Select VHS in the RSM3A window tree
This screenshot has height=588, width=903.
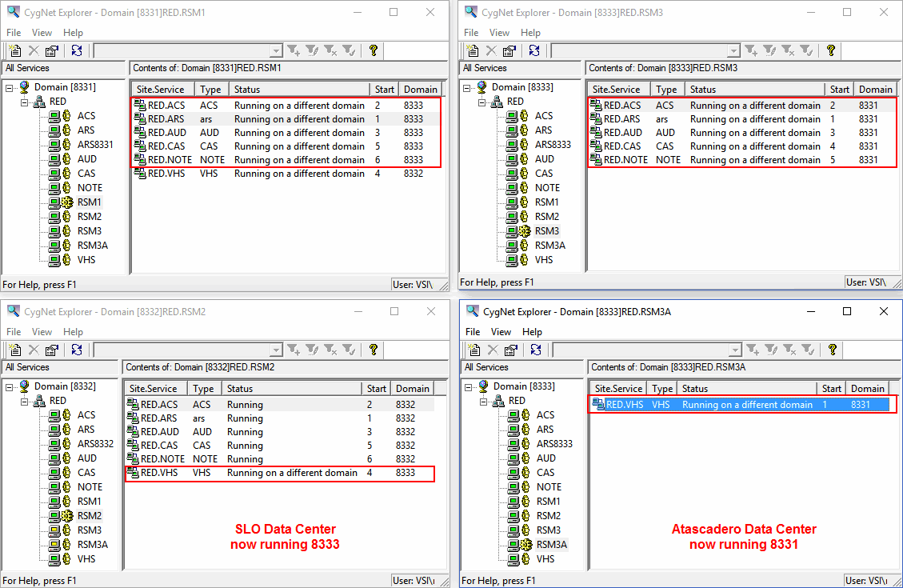pos(545,558)
